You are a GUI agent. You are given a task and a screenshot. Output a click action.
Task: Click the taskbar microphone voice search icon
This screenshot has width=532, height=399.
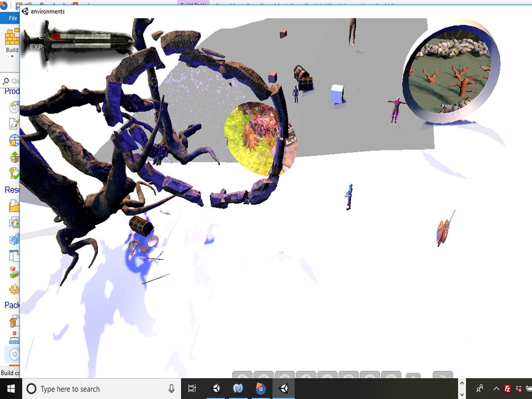[171, 389]
